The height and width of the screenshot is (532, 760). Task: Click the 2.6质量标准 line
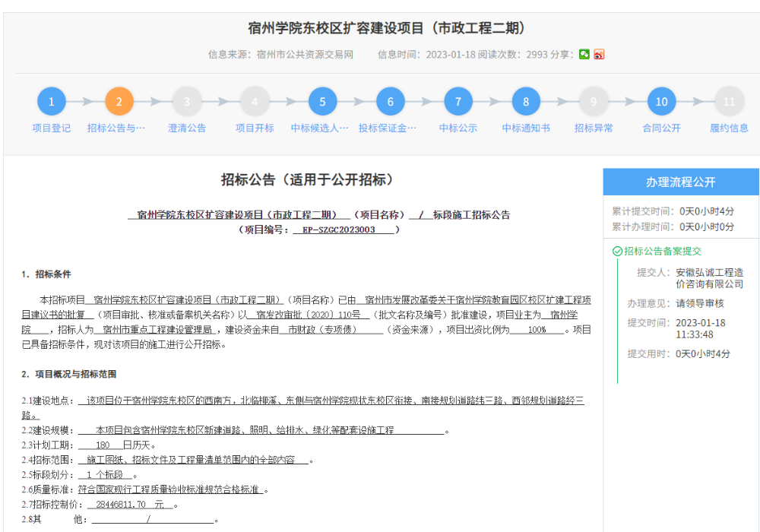pyautogui.click(x=145, y=490)
